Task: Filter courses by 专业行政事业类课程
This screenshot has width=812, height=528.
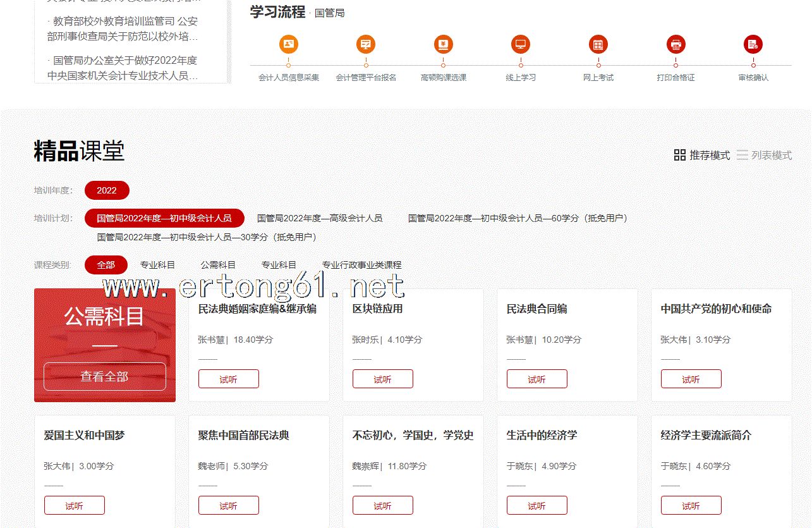Action: point(361,265)
